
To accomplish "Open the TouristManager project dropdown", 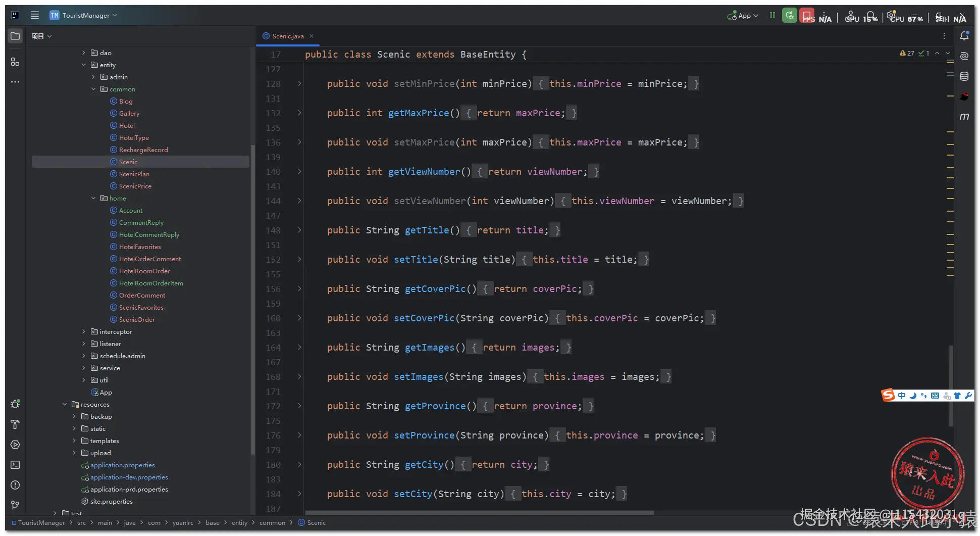I will (x=84, y=15).
